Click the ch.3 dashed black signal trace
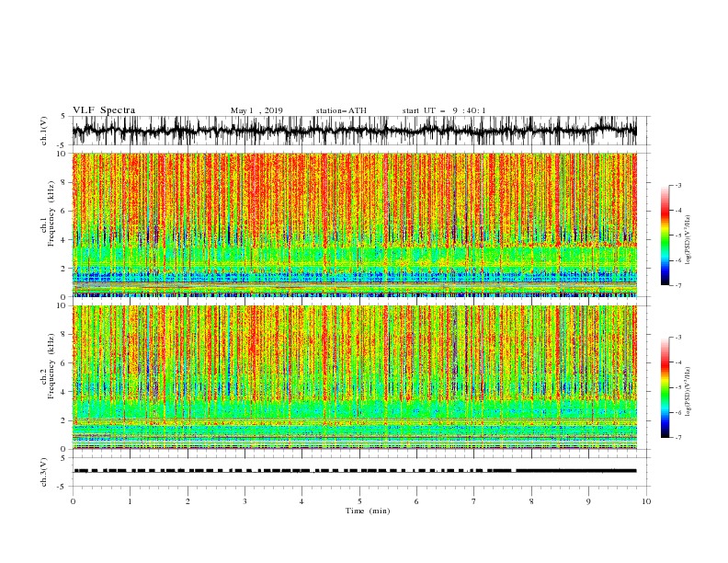728x563 pixels. pyautogui.click(x=354, y=471)
